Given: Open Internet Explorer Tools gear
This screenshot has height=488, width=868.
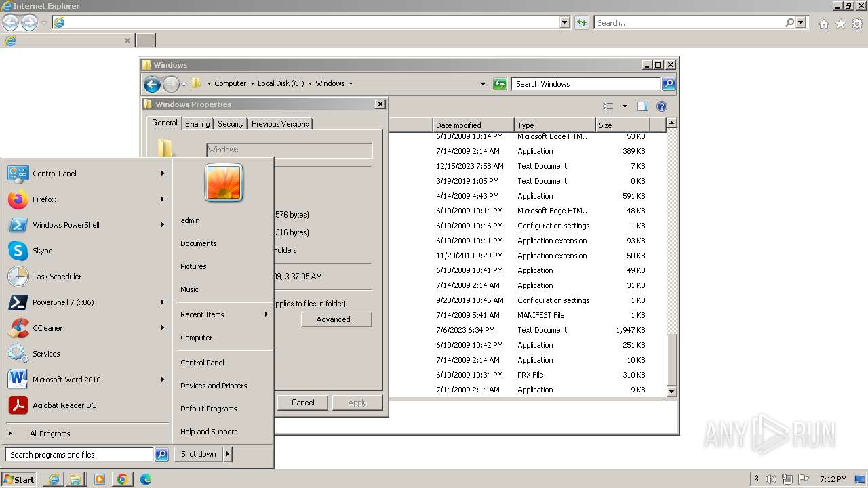Looking at the screenshot, I should pyautogui.click(x=857, y=24).
